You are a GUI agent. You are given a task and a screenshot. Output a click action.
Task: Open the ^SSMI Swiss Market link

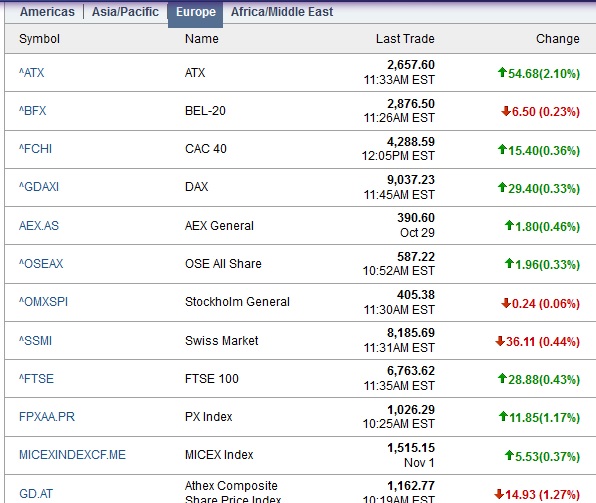(35, 340)
